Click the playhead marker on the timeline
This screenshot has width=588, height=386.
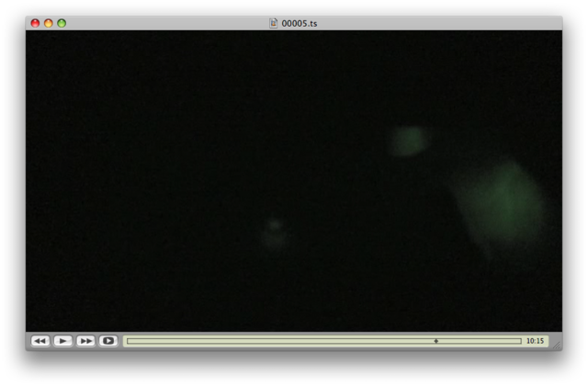436,341
